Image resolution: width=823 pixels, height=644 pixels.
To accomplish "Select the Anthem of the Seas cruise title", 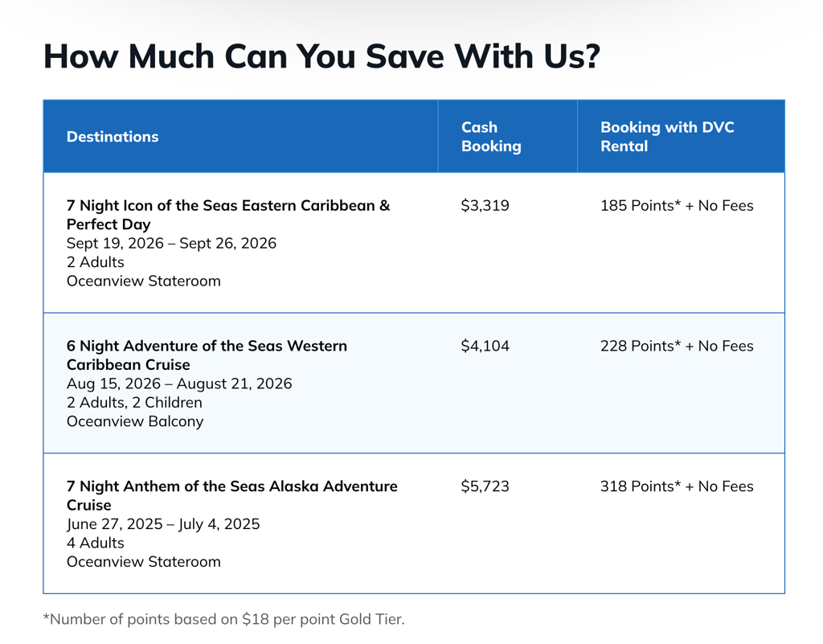I will click(231, 496).
